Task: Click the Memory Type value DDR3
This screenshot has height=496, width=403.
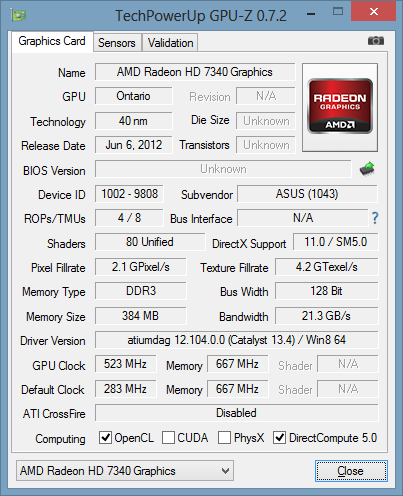Action: [x=141, y=291]
